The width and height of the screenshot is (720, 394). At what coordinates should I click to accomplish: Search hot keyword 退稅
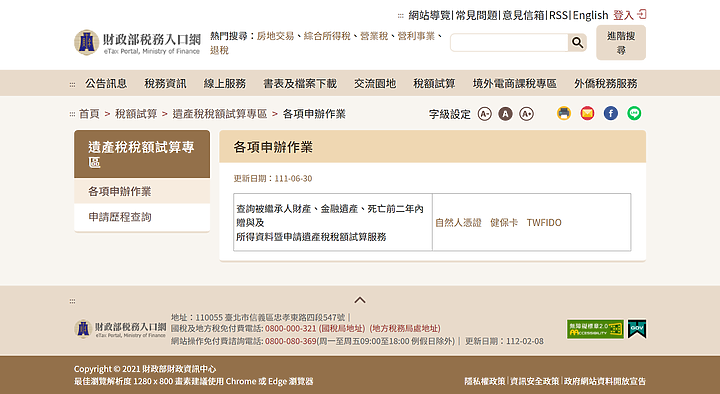pos(219,50)
